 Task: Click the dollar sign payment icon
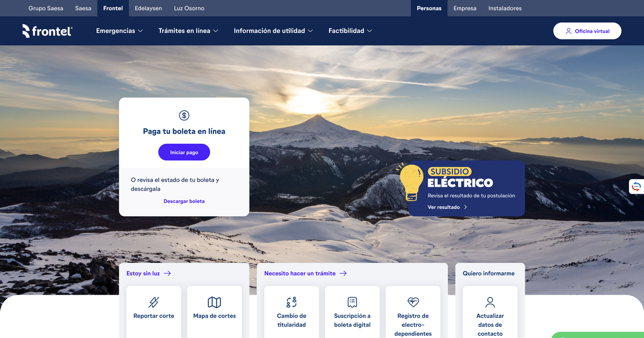point(184,115)
